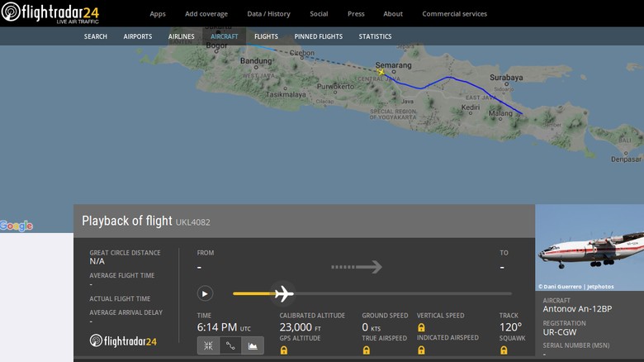Click the Tasikmalaya label on map
The image size is (644, 362).
click(286, 94)
